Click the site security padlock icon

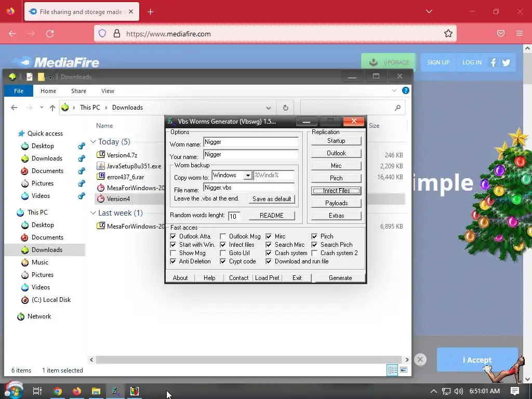(117, 33)
